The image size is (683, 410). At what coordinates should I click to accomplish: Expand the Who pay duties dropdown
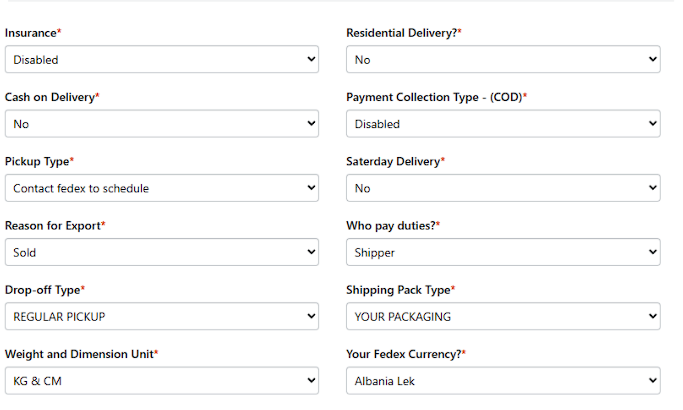coord(503,253)
